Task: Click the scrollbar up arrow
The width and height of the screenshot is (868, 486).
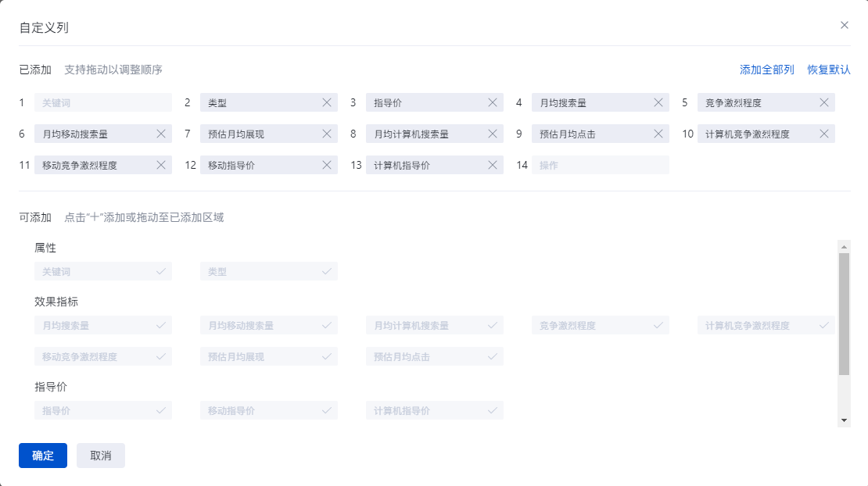Action: (x=844, y=247)
